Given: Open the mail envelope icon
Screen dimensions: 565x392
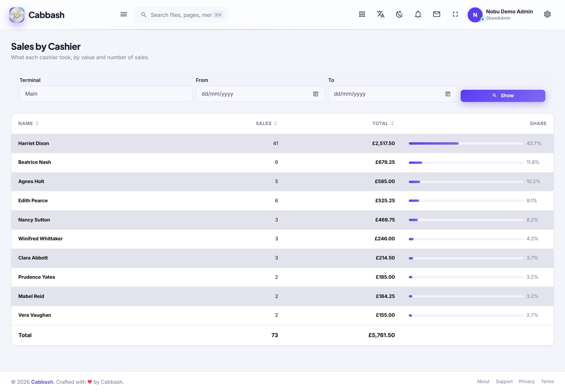Looking at the screenshot, I should 437,14.
